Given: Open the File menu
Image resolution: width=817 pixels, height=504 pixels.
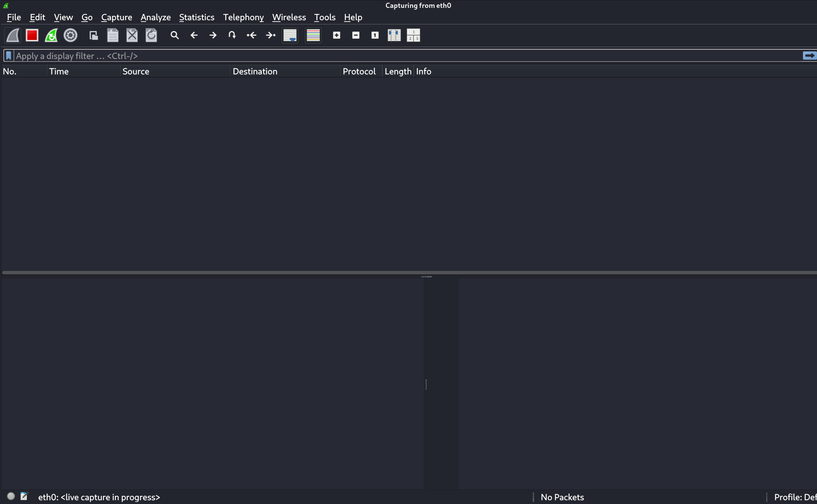Looking at the screenshot, I should tap(14, 17).
